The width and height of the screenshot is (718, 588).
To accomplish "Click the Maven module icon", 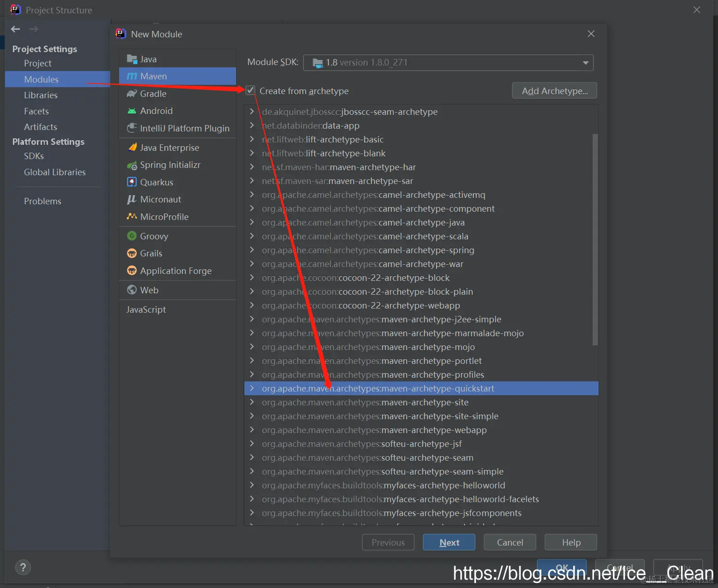I will coord(132,76).
